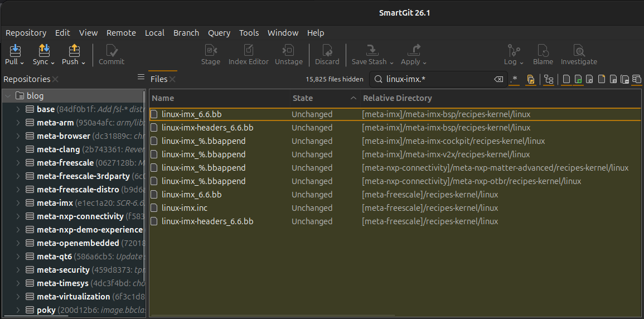
Task: Toggle the page with pause-mark filter
Action: click(613, 79)
